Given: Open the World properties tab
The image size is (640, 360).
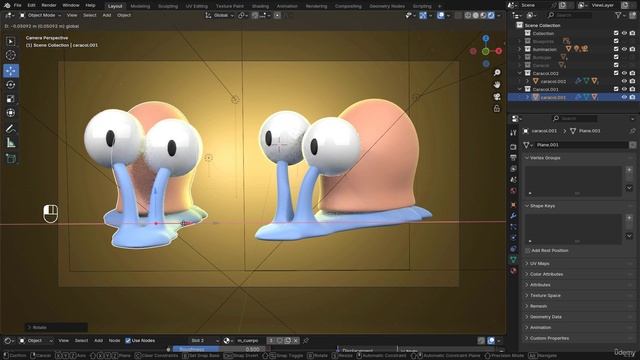Looking at the screenshot, I should tap(513, 191).
